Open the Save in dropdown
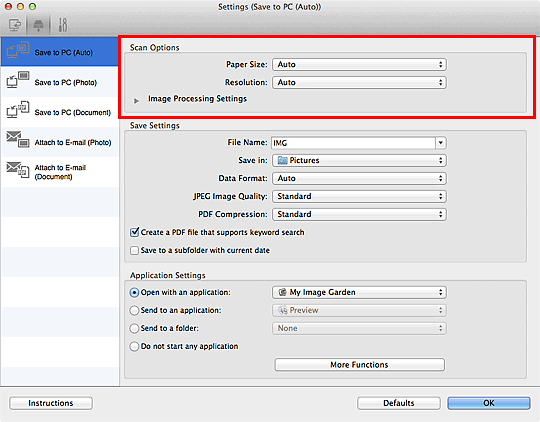 [x=359, y=160]
